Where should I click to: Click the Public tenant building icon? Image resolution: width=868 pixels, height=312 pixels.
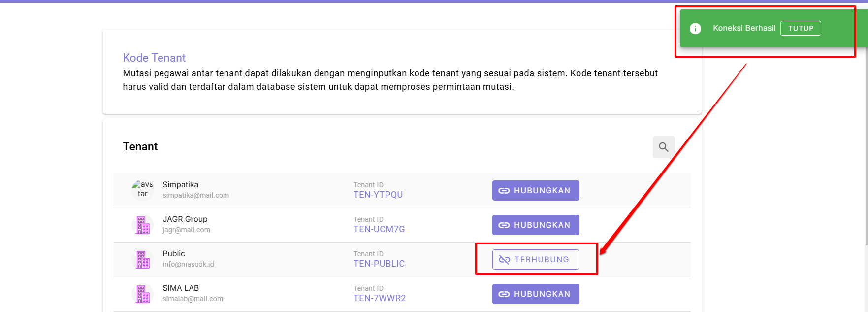pyautogui.click(x=143, y=260)
